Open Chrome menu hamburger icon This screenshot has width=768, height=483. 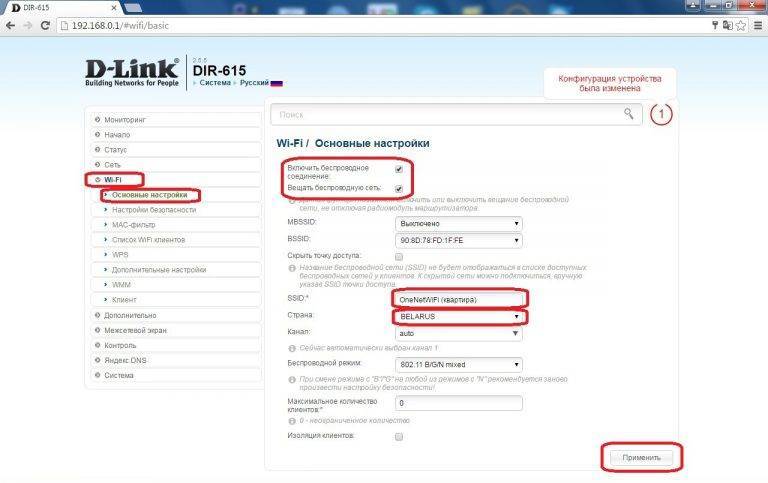757,25
